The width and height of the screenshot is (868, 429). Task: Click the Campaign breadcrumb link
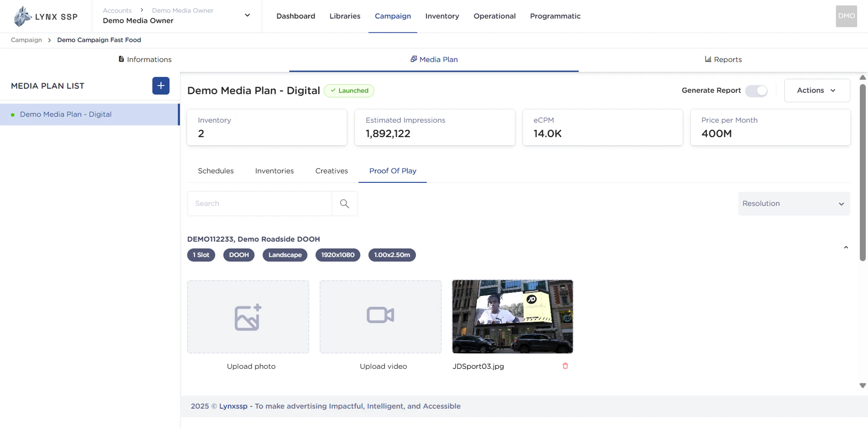click(26, 40)
